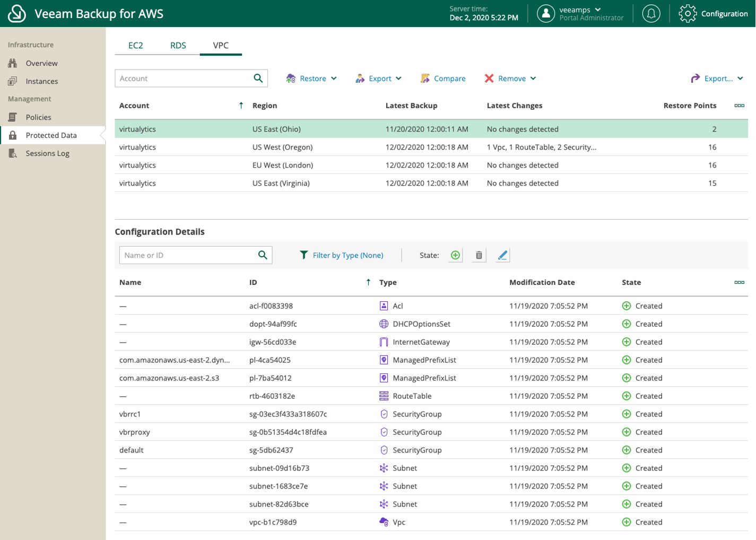Click the InternetGateway type icon
756x540 pixels.
[384, 342]
